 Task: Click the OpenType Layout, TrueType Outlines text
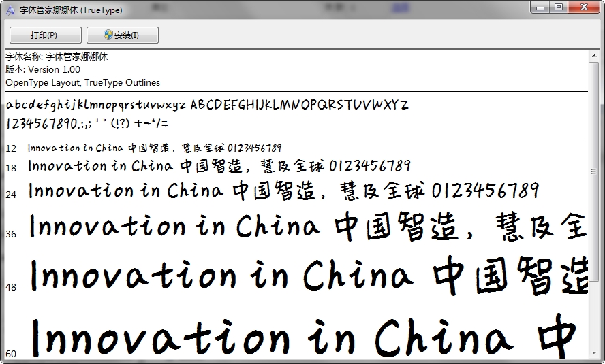(x=83, y=83)
